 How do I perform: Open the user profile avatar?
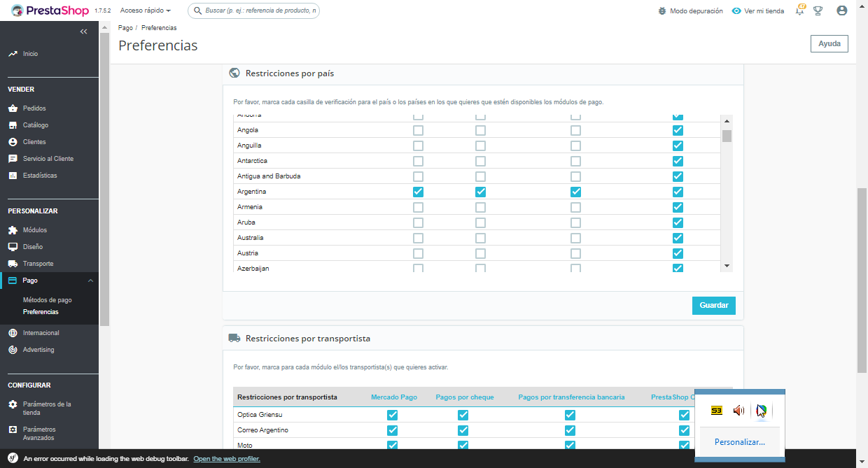[x=842, y=11]
